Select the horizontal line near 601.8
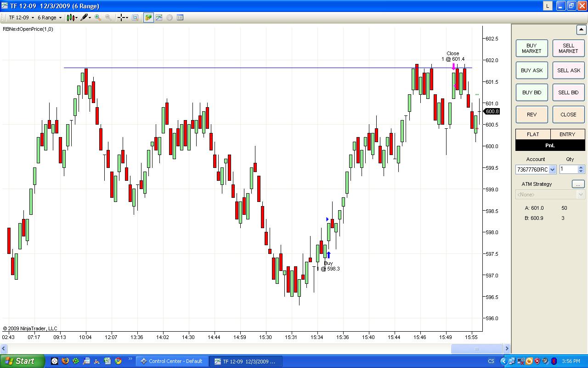 click(x=268, y=68)
